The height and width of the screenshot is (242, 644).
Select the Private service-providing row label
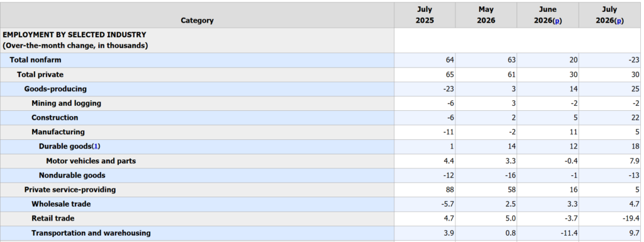[x=70, y=189]
